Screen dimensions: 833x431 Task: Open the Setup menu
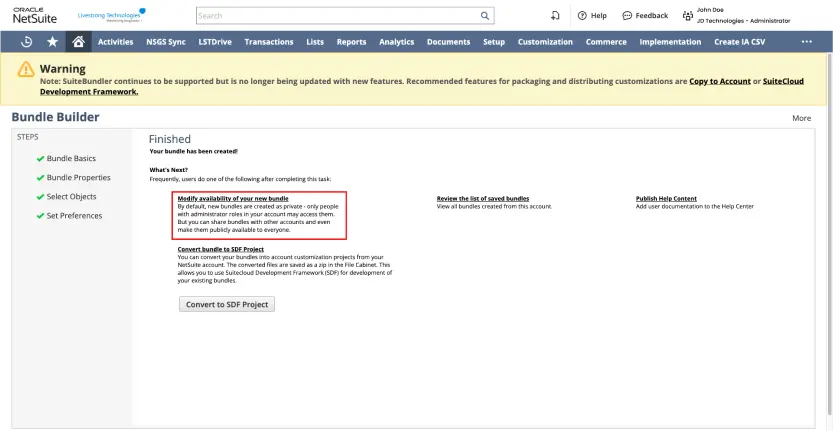point(494,41)
